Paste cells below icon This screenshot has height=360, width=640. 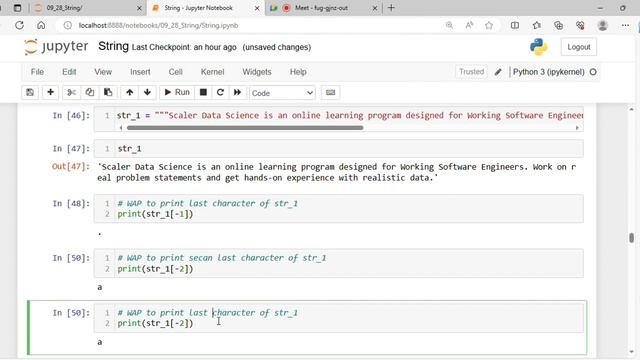[x=108, y=92]
